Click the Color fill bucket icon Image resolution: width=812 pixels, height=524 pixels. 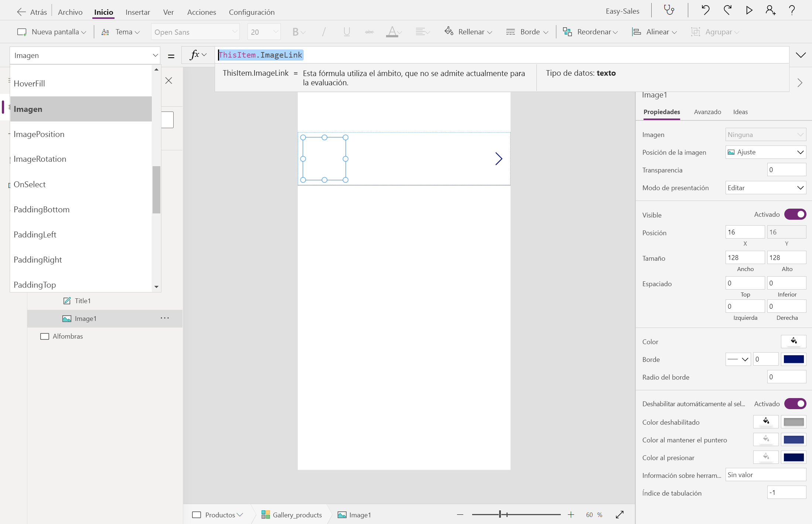[794, 341]
